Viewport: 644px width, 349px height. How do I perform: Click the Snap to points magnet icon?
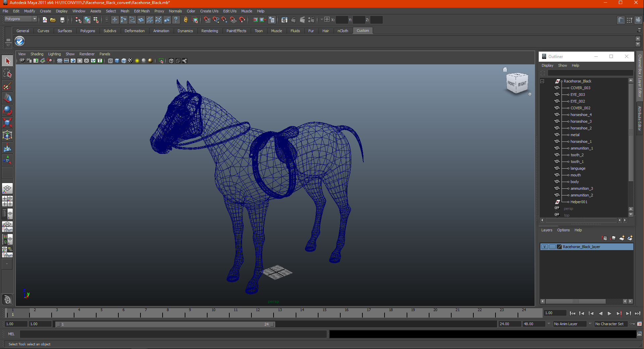[224, 20]
